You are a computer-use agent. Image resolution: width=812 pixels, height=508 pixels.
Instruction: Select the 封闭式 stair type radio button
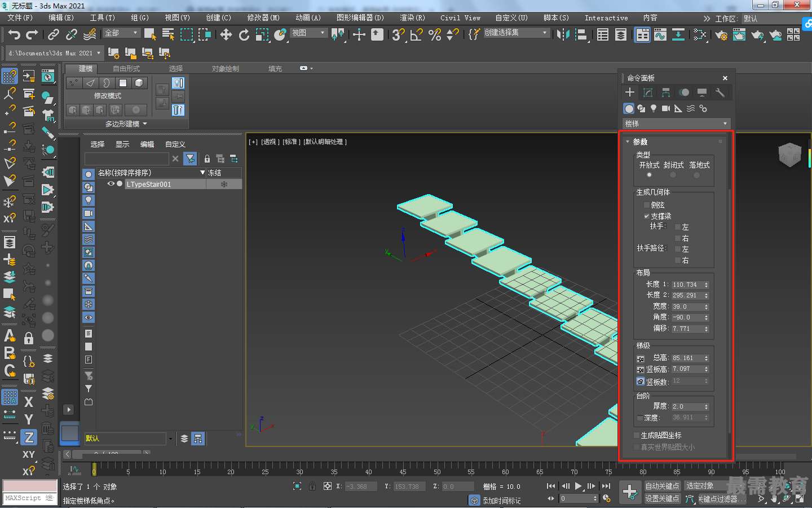673,175
